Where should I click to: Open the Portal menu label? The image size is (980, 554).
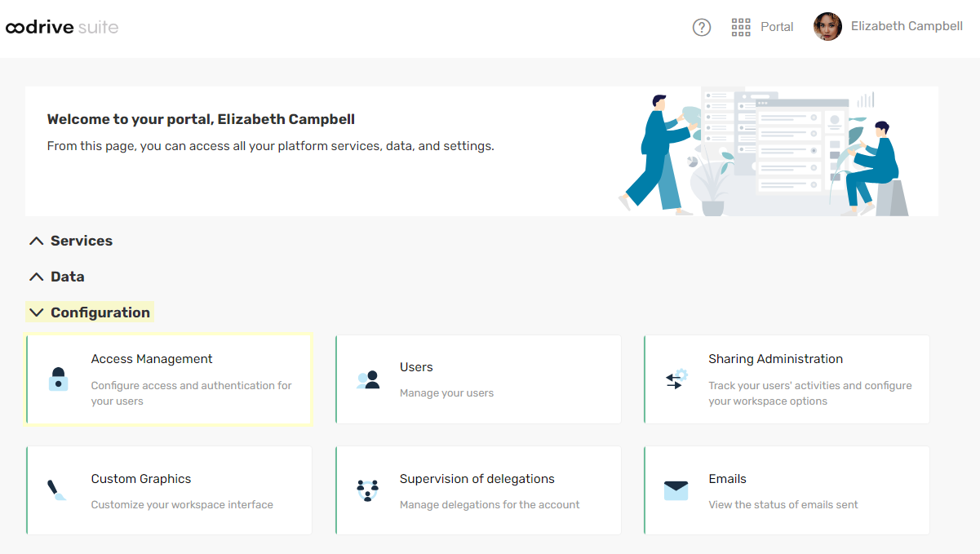pos(777,27)
